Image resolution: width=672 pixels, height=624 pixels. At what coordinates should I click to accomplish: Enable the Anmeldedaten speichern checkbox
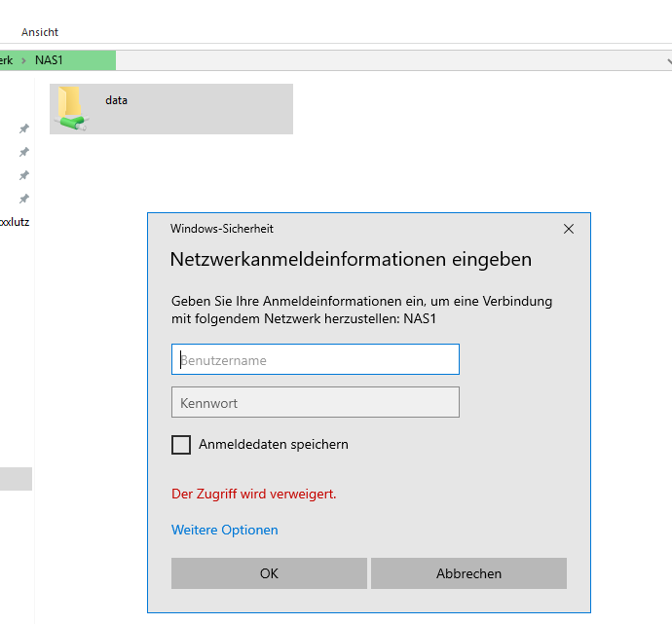tap(181, 445)
